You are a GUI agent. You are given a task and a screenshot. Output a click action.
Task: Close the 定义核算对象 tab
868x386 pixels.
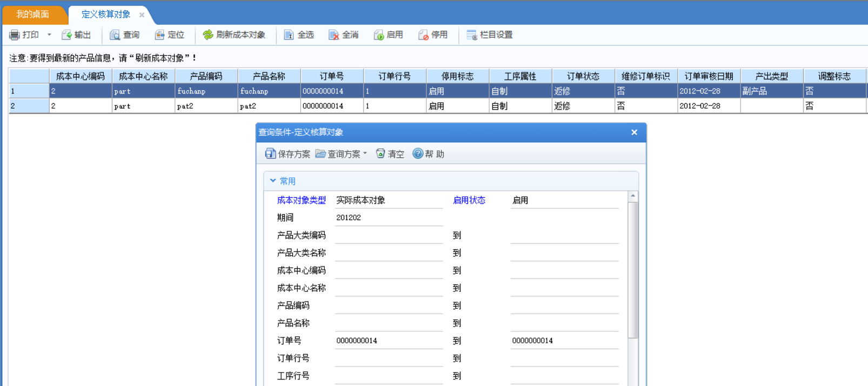point(142,15)
